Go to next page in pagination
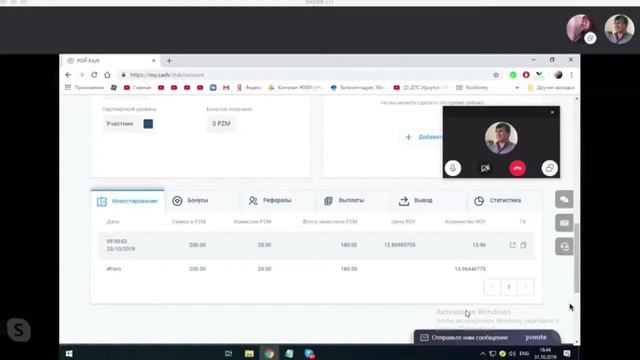The width and height of the screenshot is (640, 360). click(x=526, y=287)
